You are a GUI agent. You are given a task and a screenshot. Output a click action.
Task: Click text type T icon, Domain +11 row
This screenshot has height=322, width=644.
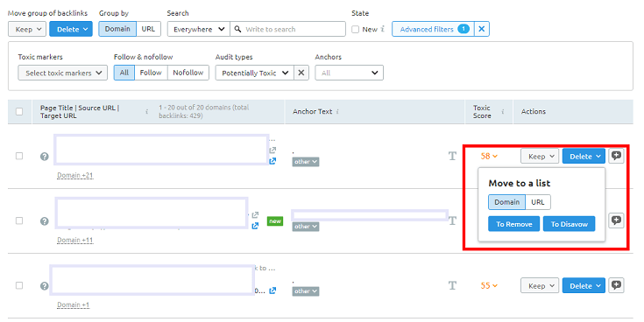(x=452, y=220)
